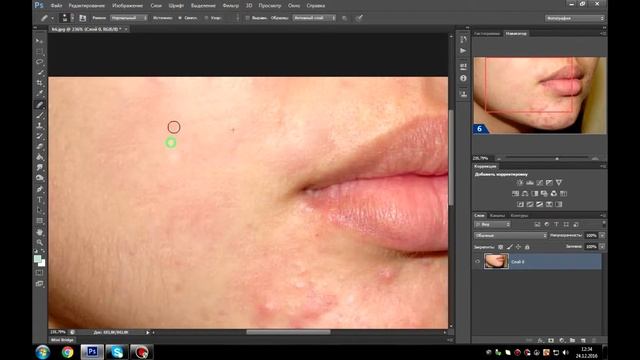The image size is (640, 360).
Task: Select the Pen tool
Action: (x=39, y=189)
